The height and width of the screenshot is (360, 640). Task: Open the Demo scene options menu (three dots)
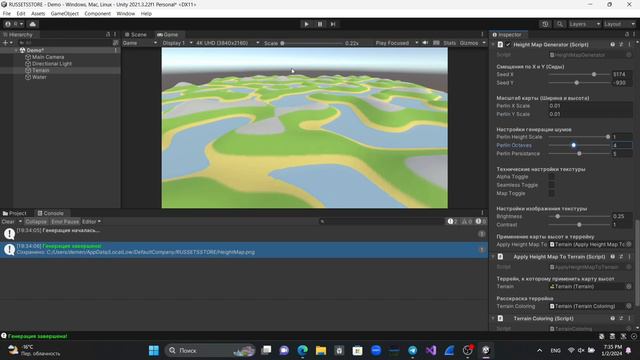click(116, 50)
